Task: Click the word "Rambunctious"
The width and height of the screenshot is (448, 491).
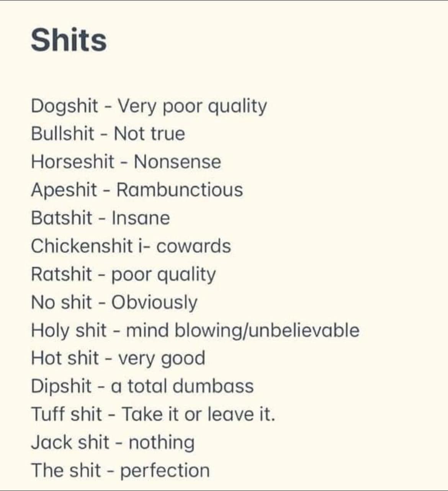Action: (x=180, y=190)
